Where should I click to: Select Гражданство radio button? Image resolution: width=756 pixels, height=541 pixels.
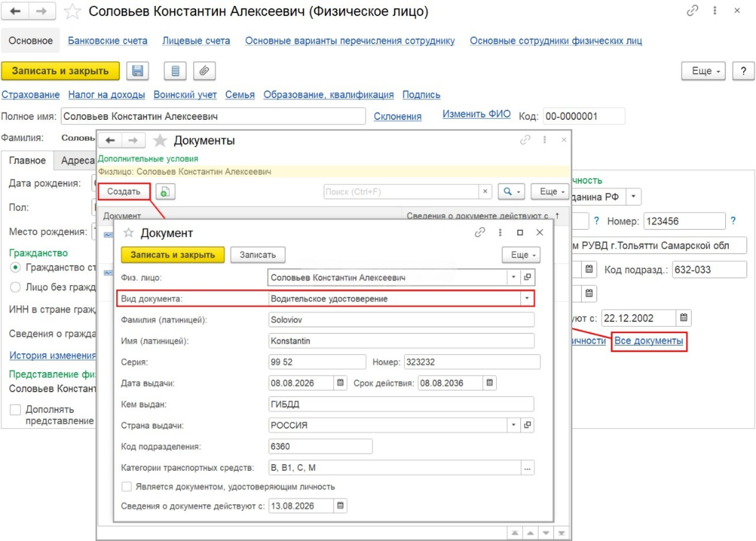(15, 268)
